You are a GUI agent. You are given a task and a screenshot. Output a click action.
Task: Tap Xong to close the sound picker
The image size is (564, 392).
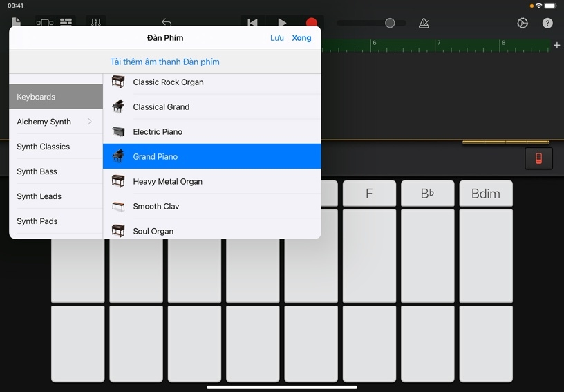pyautogui.click(x=301, y=38)
